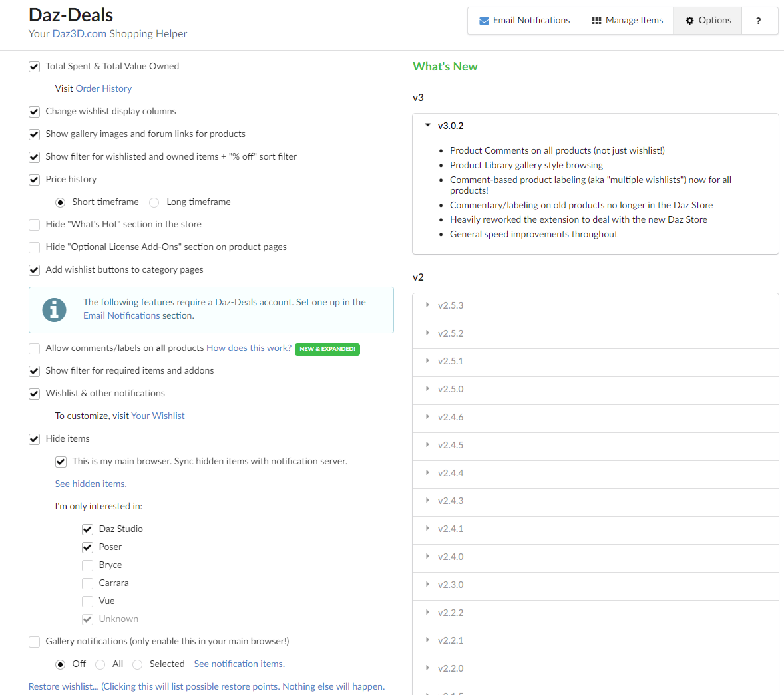Open the question mark help button

758,21
